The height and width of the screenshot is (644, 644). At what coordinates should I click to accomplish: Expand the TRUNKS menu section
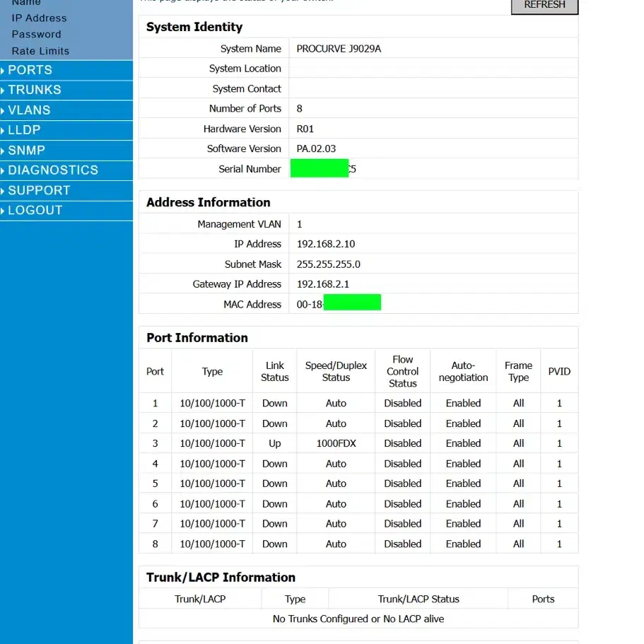tap(66, 90)
